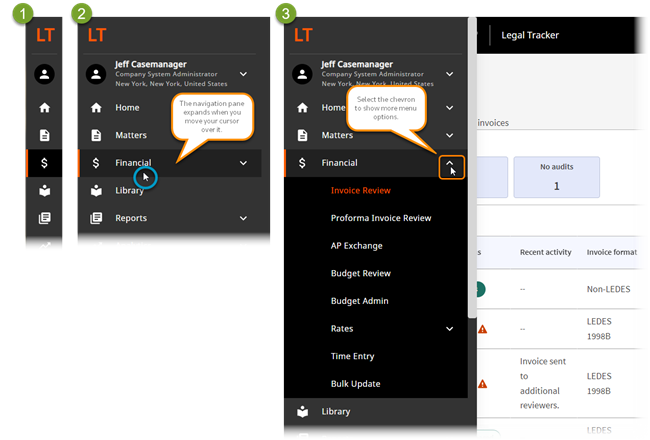Select AP Exchange in the Financial submenu
This screenshot has height=440, width=650.
point(356,245)
